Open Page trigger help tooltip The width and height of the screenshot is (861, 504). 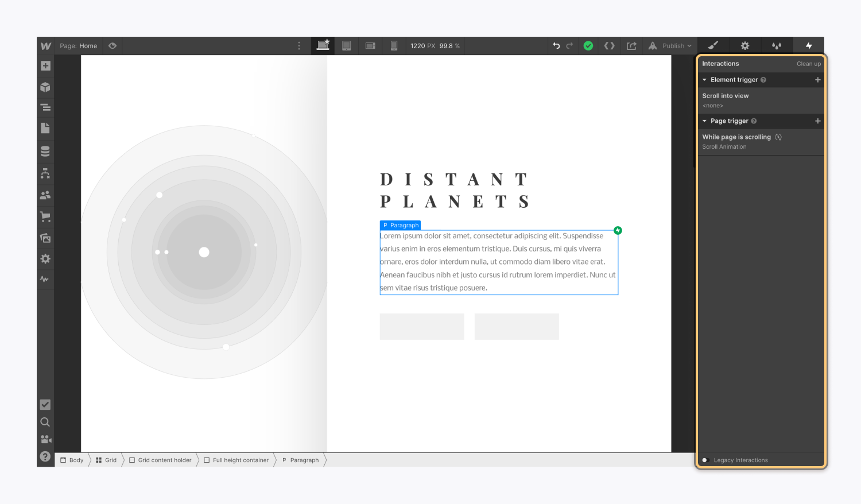[x=754, y=121]
